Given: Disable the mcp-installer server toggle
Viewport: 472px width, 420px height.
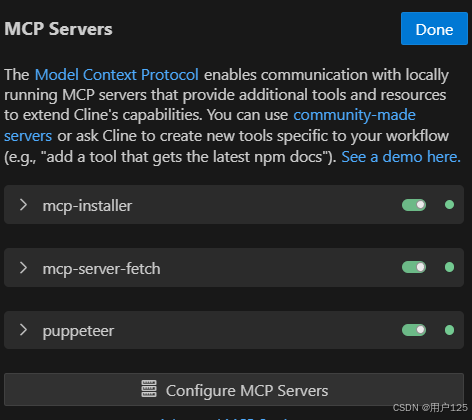Looking at the screenshot, I should [x=414, y=205].
